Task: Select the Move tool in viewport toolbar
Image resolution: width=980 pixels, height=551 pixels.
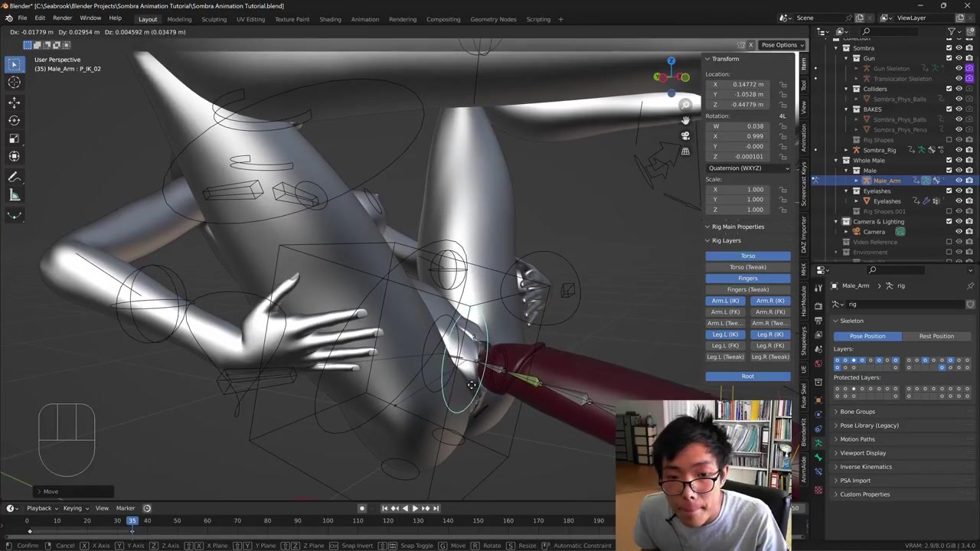Action: [x=14, y=102]
